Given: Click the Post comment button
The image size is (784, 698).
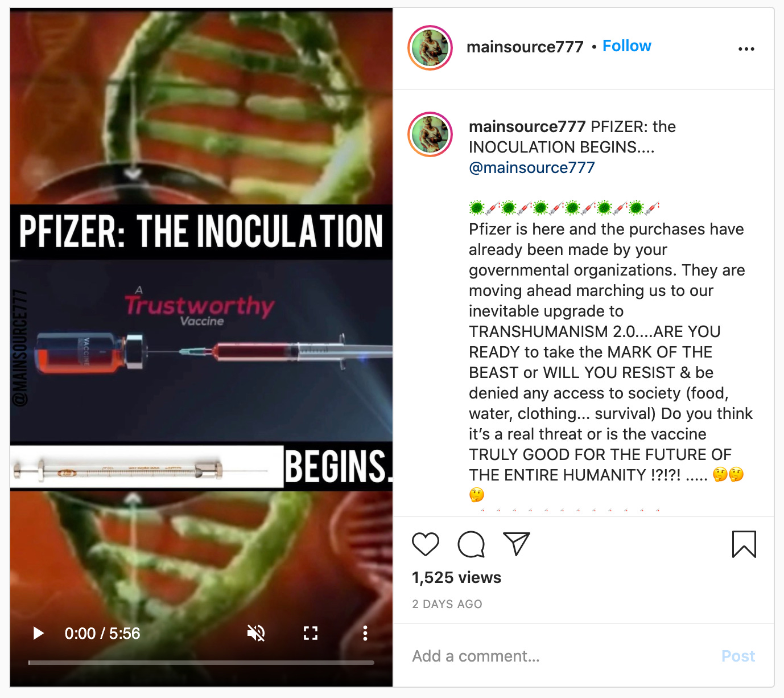Looking at the screenshot, I should (738, 656).
